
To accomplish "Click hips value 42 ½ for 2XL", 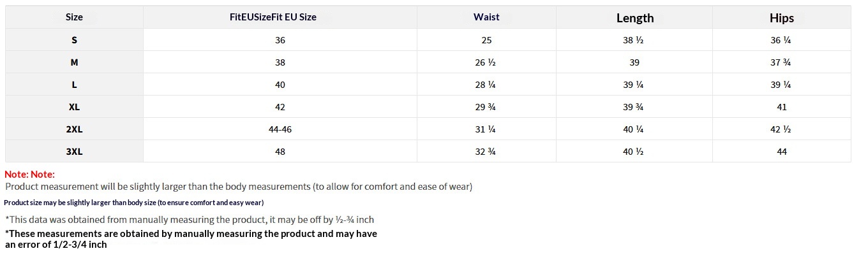I will tap(782, 129).
